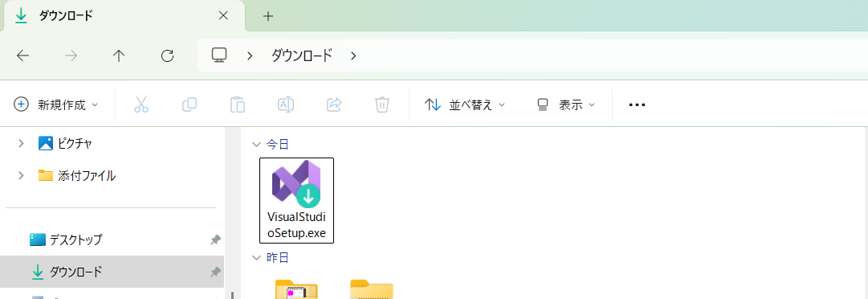Add a new tab
The height and width of the screenshot is (299, 868).
pyautogui.click(x=268, y=16)
